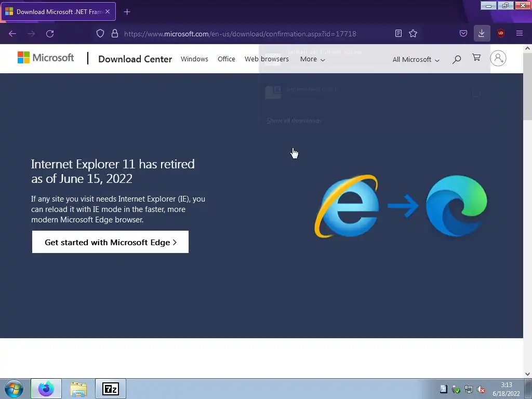Open the tray clock showing 3:13
This screenshot has height=399, width=532.
coord(506,389)
